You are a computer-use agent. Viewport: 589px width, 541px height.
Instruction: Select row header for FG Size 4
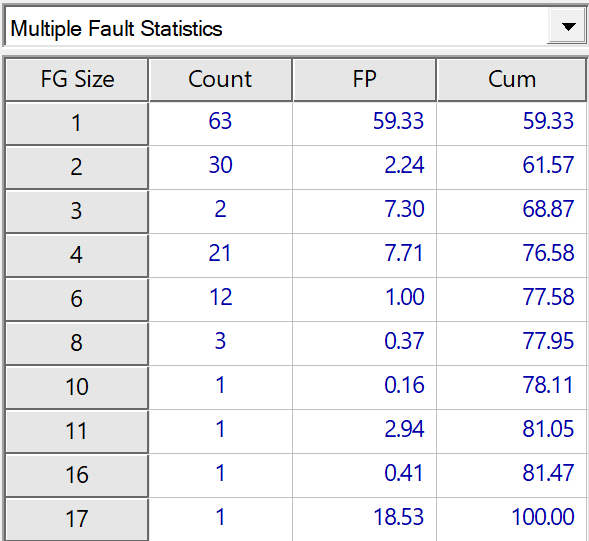(x=77, y=255)
